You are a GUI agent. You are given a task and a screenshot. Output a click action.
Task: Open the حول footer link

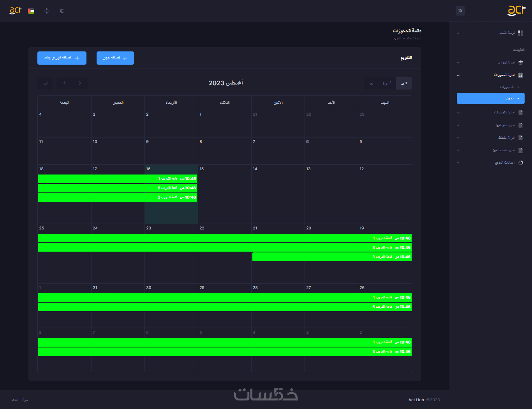click(25, 400)
